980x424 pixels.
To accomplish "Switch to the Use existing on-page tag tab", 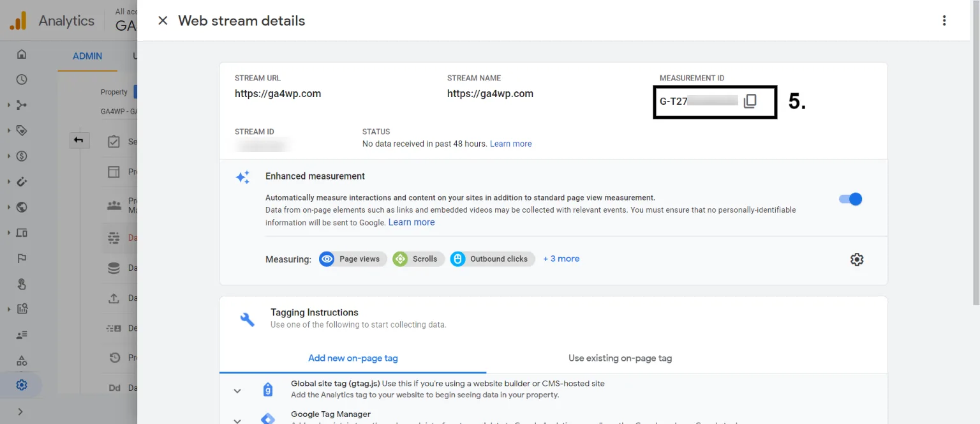I will click(x=620, y=358).
